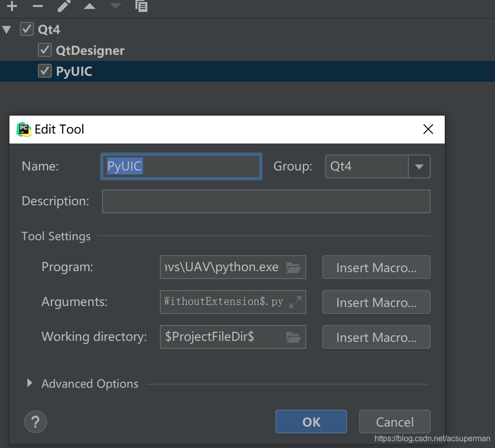Insert Macro for Program
495x448 pixels.
click(x=376, y=267)
